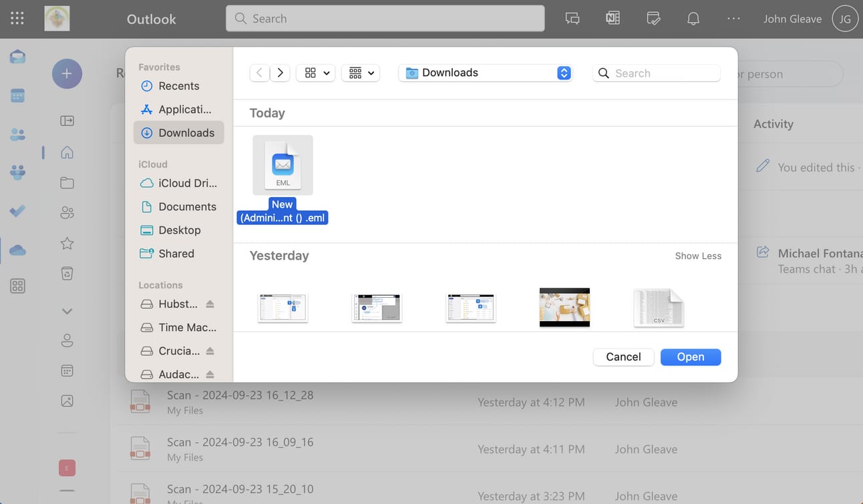Open To Do checkmark in the app rail
This screenshot has width=863, height=504.
coord(18,211)
